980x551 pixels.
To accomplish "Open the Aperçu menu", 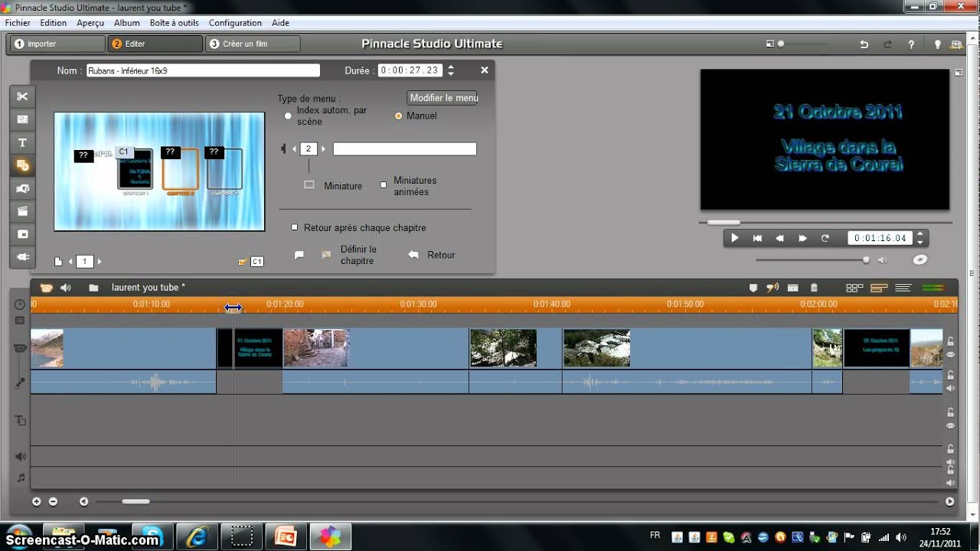I will tap(90, 23).
